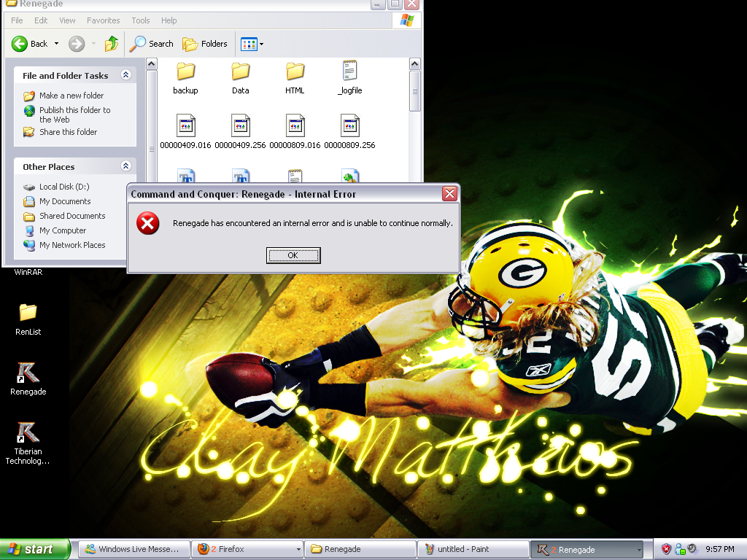Open the Data folder
This screenshot has width=747, height=560.
point(241,72)
